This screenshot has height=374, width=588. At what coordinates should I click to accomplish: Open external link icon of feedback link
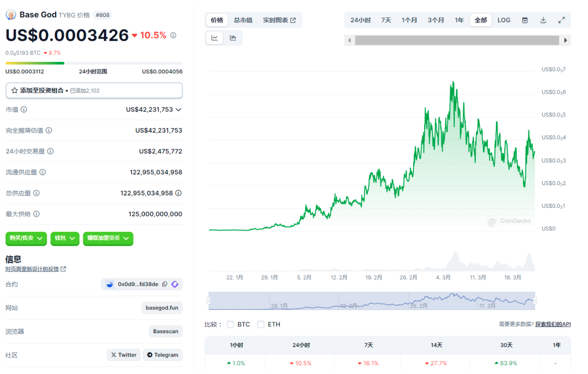[64, 269]
